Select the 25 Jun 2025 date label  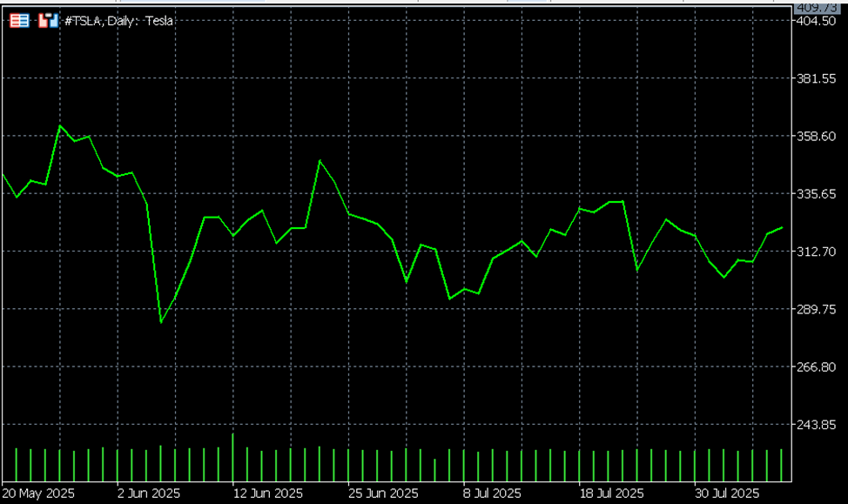click(x=383, y=494)
